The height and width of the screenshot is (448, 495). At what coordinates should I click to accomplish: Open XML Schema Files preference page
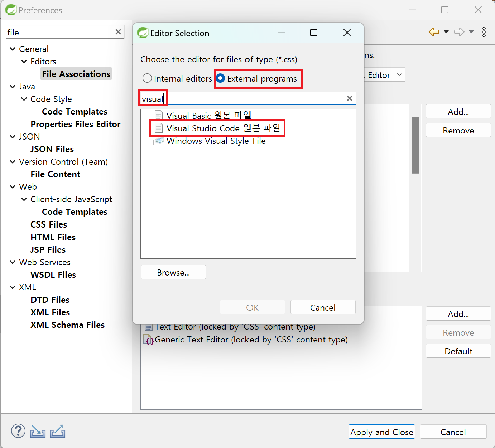pyautogui.click(x=68, y=325)
